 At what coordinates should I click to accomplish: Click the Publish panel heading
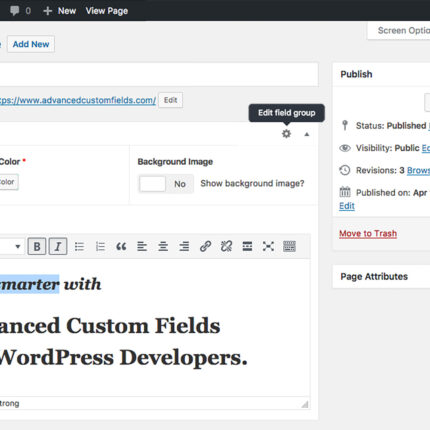356,74
